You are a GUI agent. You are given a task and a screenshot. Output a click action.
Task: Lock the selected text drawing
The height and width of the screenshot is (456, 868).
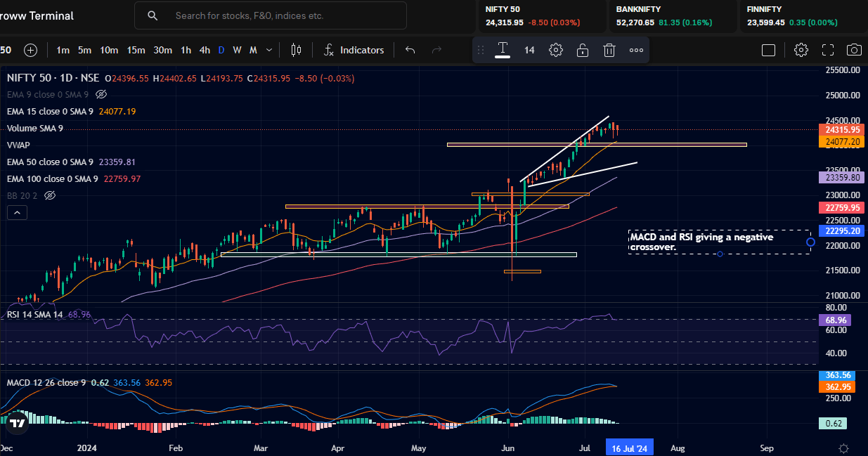(x=583, y=50)
